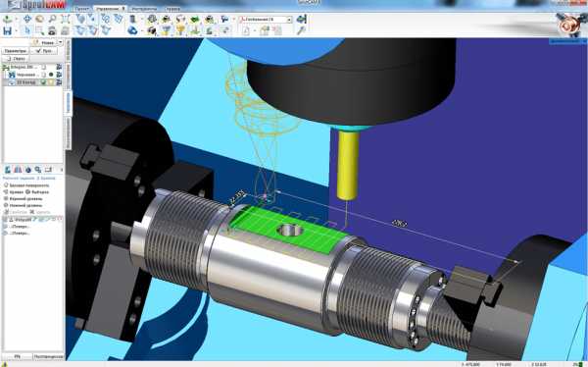
Task: Click the globe machine-view icon in toolbar
Action: click(152, 19)
